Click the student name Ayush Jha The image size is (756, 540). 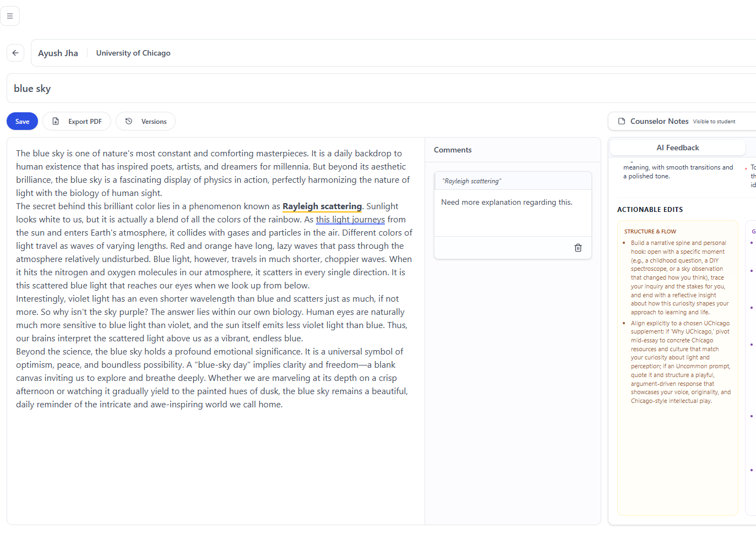[x=58, y=53]
